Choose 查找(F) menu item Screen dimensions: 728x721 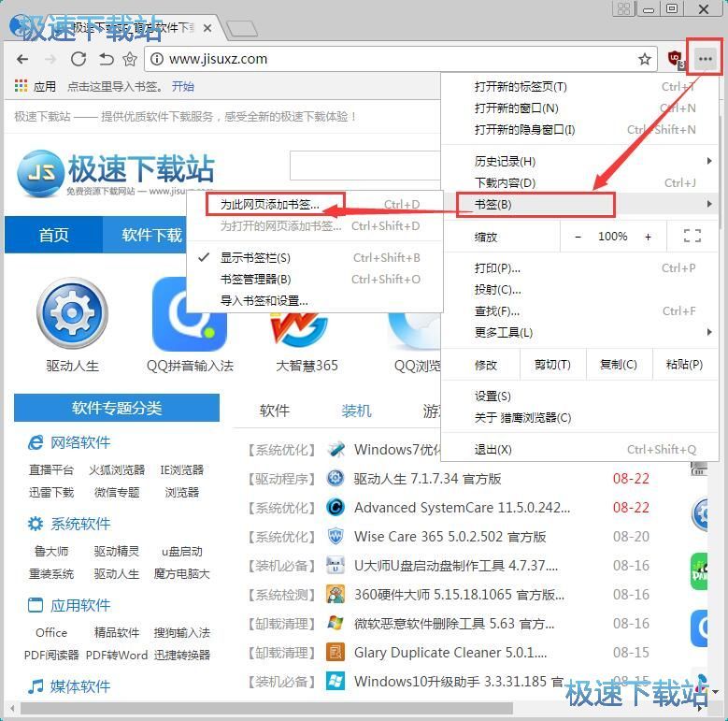tap(579, 310)
